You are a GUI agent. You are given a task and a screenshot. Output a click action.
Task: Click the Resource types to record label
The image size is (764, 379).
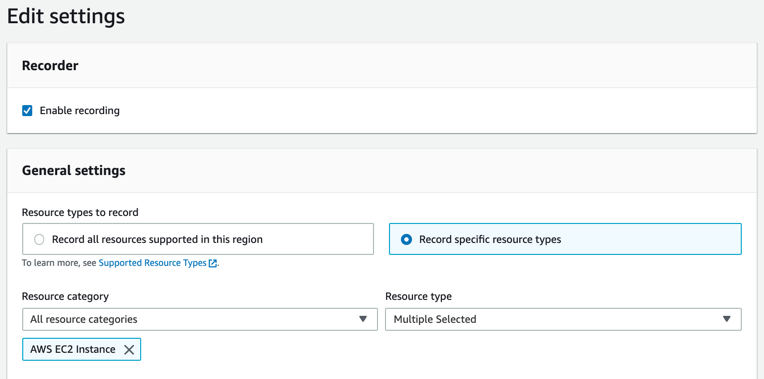(x=80, y=212)
